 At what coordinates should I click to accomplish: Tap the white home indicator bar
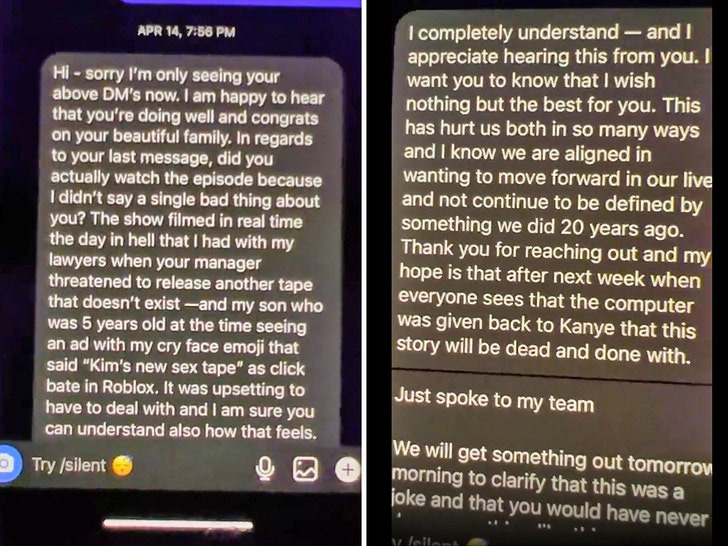click(x=178, y=525)
